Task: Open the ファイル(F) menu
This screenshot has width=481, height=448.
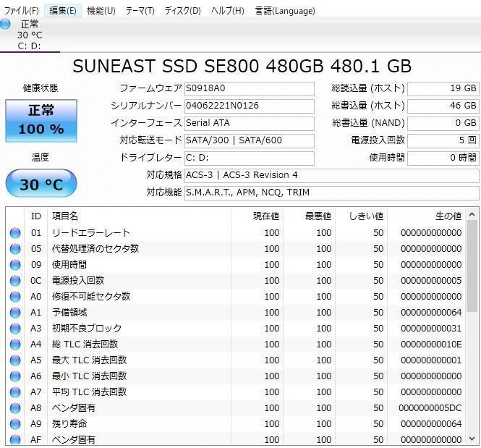Action: pos(21,11)
